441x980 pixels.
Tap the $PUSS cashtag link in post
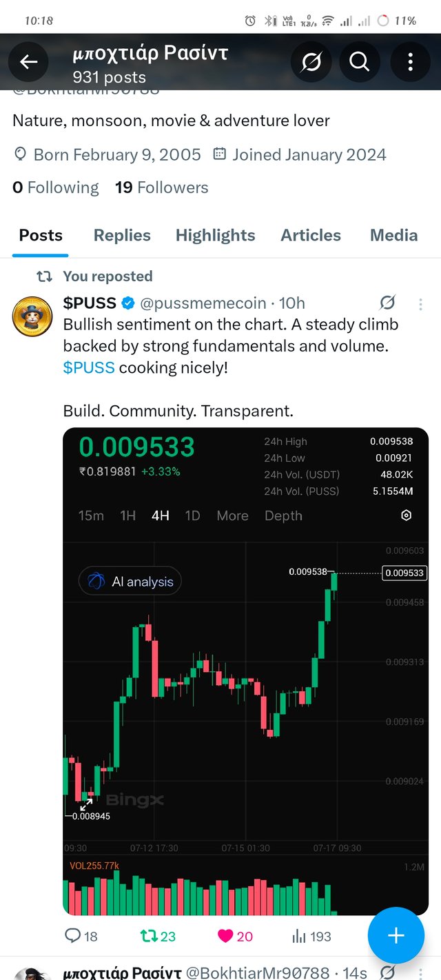click(x=89, y=367)
